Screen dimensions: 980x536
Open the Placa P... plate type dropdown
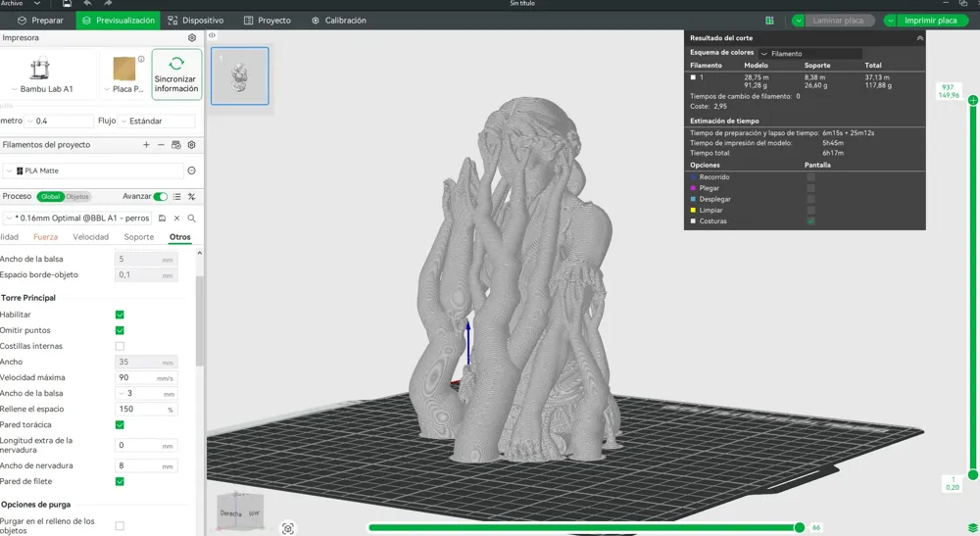click(107, 89)
